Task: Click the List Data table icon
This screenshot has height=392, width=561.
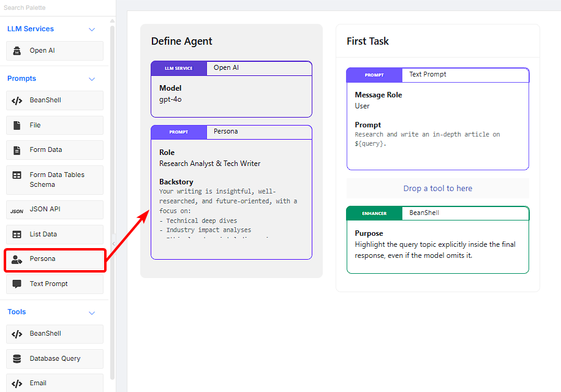Action: pyautogui.click(x=17, y=234)
